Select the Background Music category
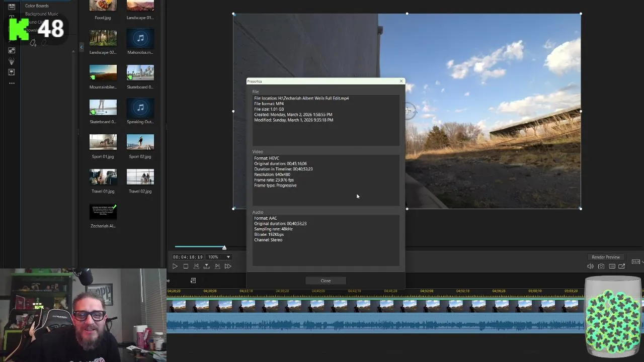 [42, 14]
